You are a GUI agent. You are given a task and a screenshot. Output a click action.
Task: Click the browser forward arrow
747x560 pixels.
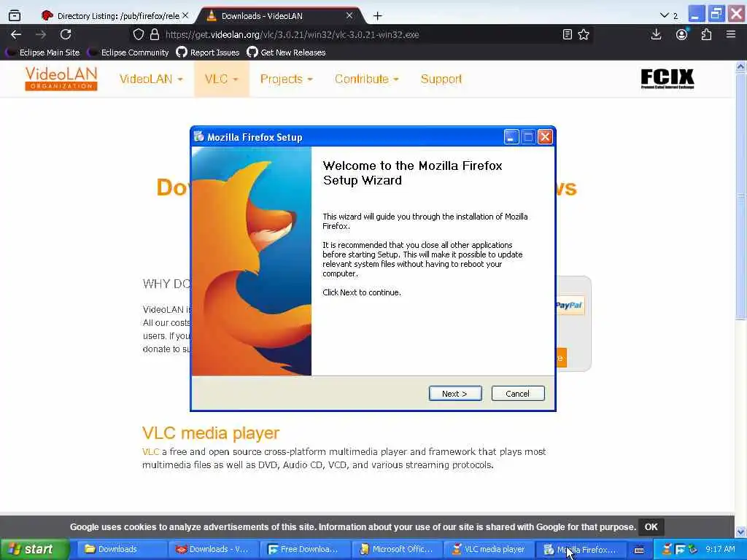[x=41, y=34]
